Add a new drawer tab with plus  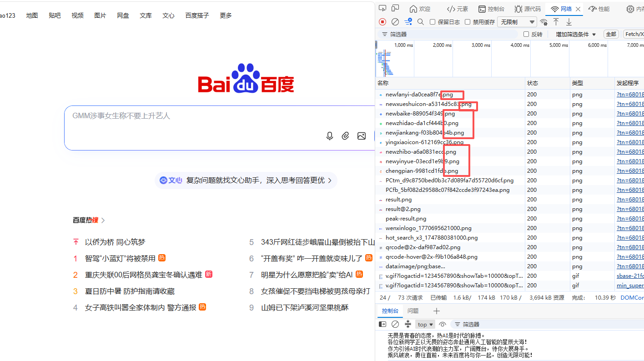tap(437, 311)
